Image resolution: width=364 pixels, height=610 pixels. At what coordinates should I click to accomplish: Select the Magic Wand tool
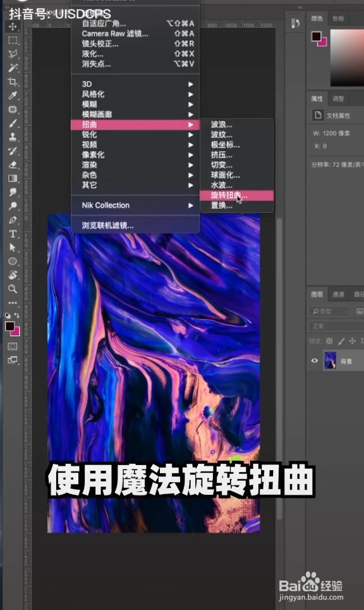pos(13,68)
